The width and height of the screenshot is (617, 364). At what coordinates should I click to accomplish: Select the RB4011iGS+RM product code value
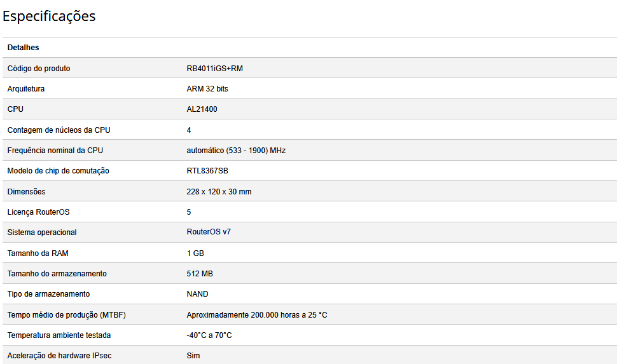click(x=214, y=69)
